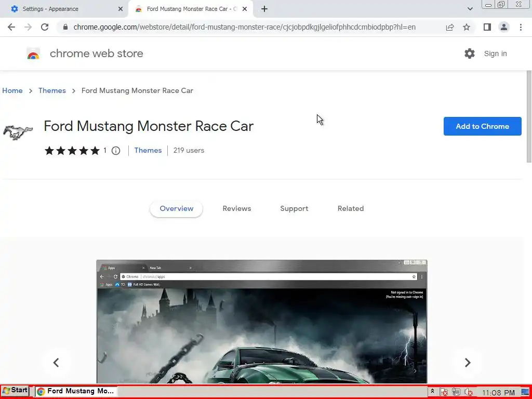
Task: Click the Mustang horse theme icon
Action: pos(18,132)
